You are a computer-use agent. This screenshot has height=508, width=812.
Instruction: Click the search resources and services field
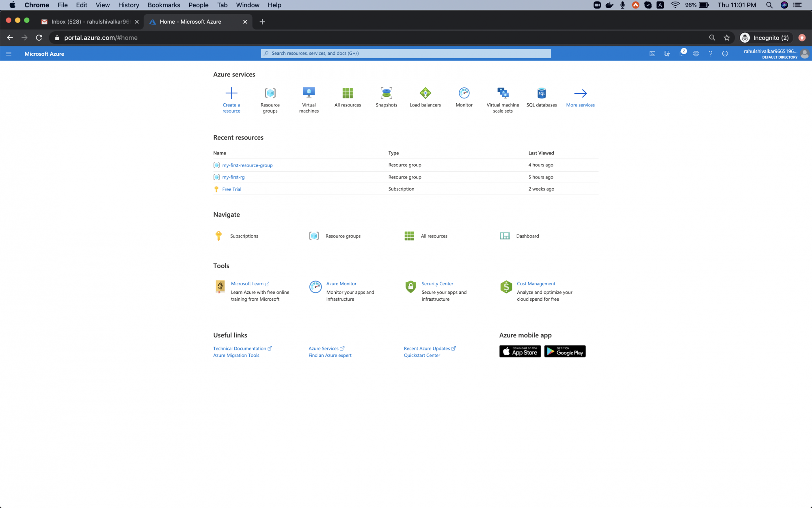pyautogui.click(x=406, y=53)
